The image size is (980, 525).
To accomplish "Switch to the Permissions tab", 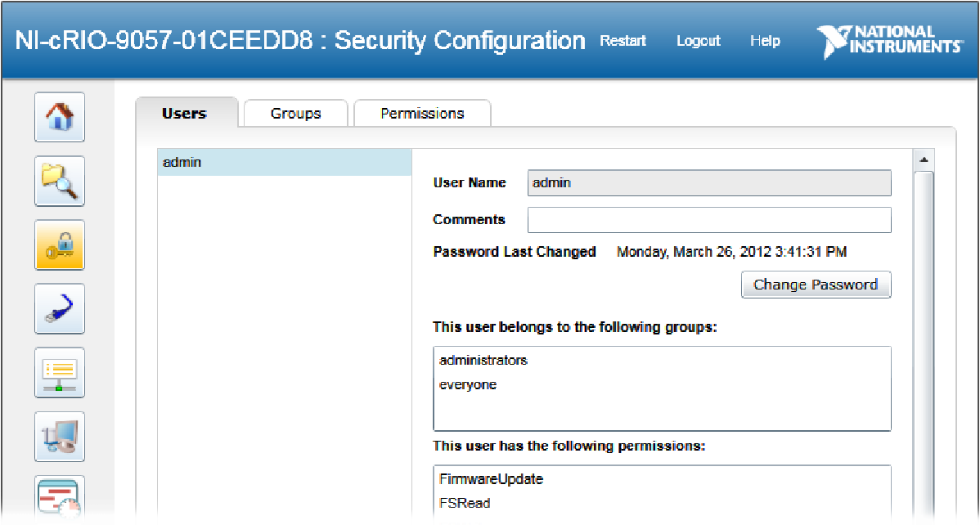I will (422, 113).
